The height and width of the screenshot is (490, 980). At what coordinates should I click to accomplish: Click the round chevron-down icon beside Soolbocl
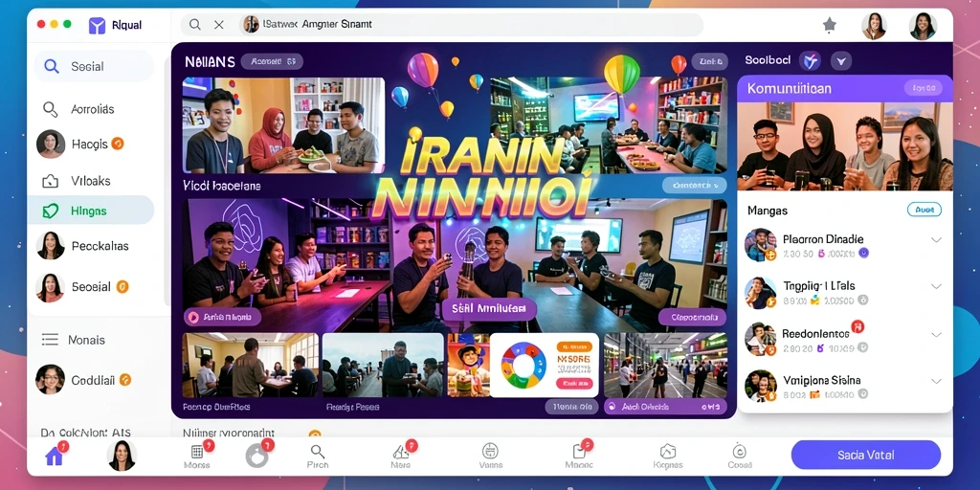pos(840,60)
